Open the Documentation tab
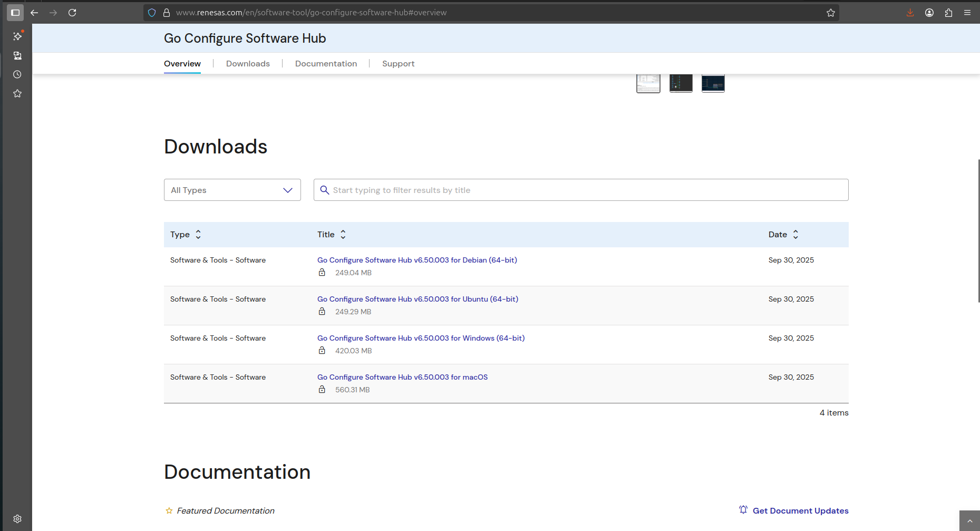980x531 pixels. click(x=326, y=64)
